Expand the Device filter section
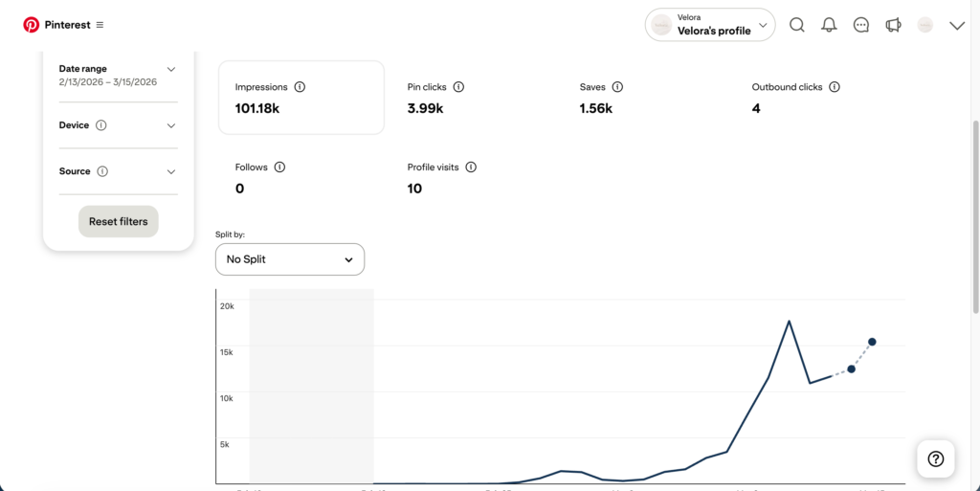Image resolution: width=980 pixels, height=491 pixels. click(171, 125)
